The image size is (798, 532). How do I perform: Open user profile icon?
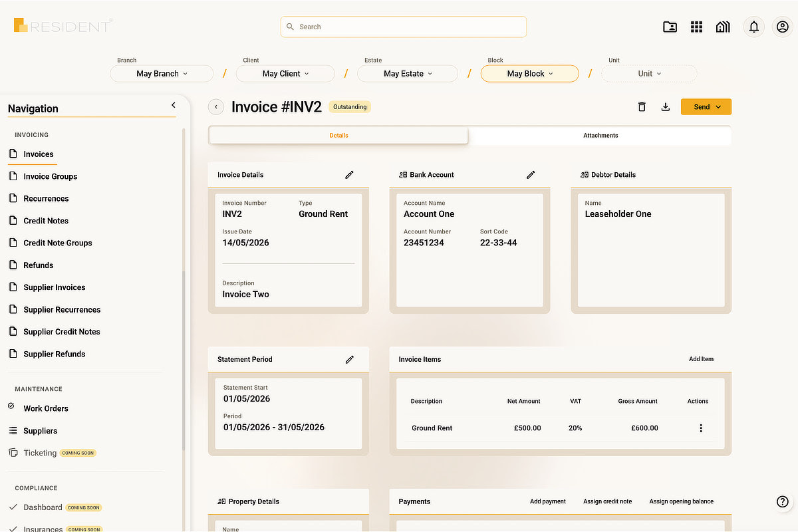tap(782, 27)
